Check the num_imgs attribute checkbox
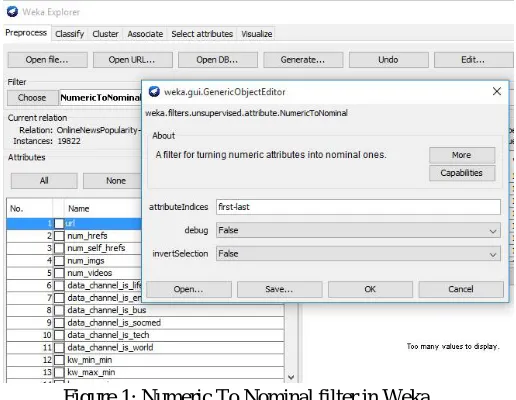The image size is (516, 400). [x=59, y=261]
